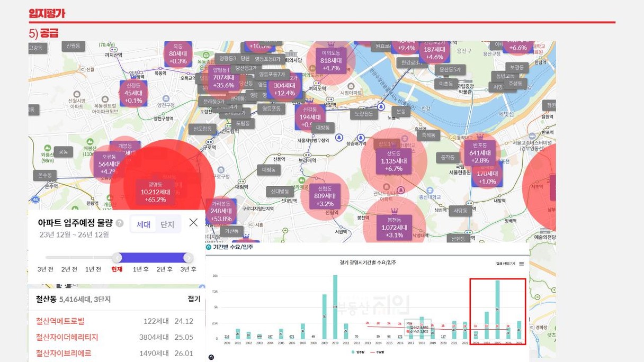Click the 신도림동 district label
This screenshot has height=362, width=644.
[202, 129]
